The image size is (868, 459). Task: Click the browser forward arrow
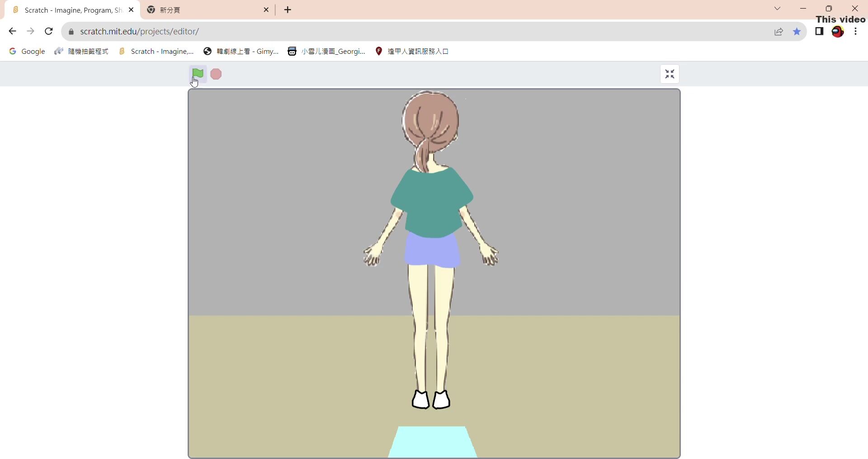(x=30, y=31)
